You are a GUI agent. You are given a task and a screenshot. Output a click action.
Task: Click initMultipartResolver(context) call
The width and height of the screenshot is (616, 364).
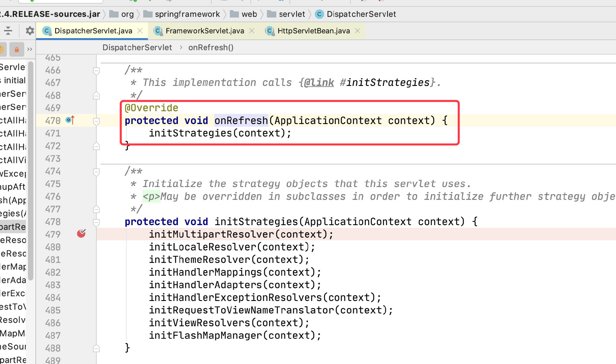point(241,234)
